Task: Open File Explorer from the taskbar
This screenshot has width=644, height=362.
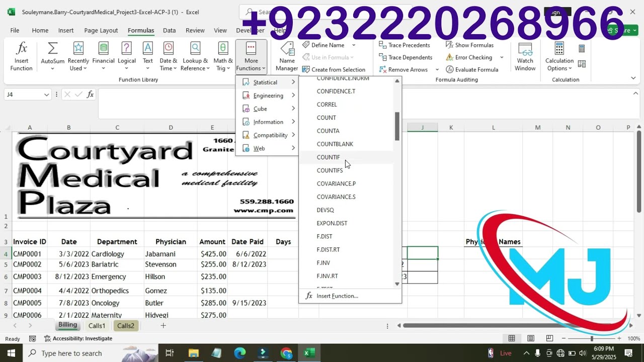Action: [x=193, y=353]
